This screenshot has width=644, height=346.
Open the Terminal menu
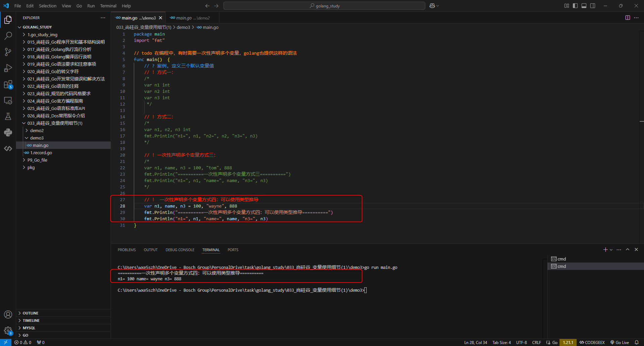coord(108,6)
